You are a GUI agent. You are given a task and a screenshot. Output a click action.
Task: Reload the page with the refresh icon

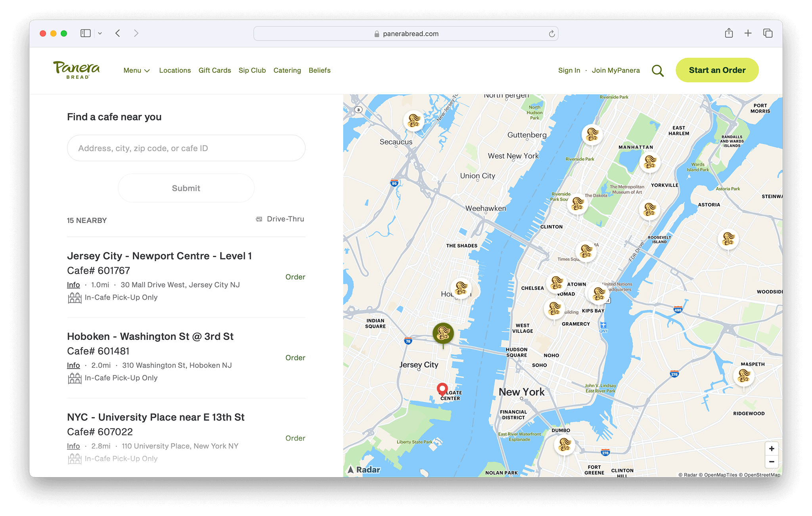552,34
